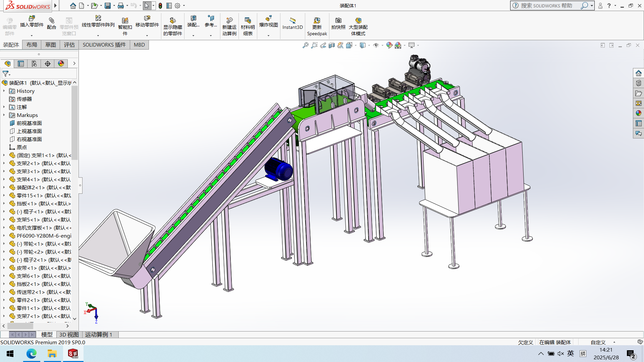Open Microsoft Edge from taskbar
The image size is (644, 362).
(32, 354)
